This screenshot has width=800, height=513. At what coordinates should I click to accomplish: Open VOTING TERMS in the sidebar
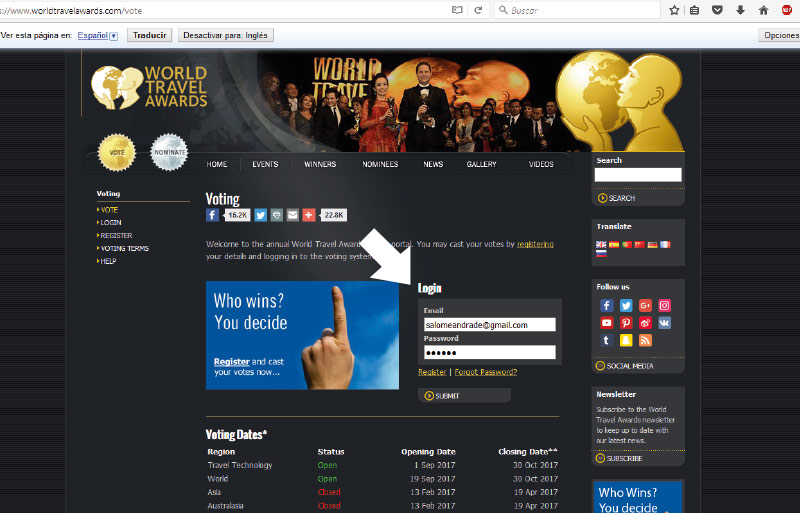124,248
